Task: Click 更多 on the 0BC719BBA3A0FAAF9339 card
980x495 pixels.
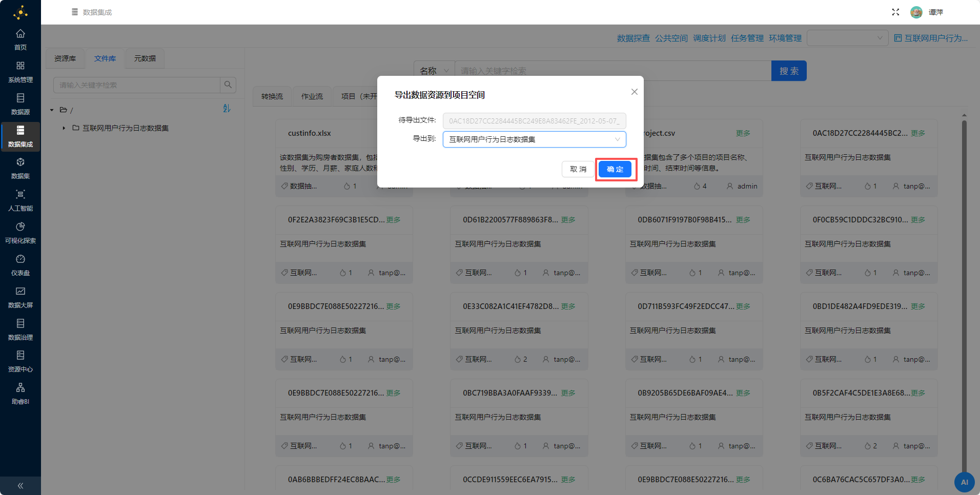Action: coord(568,393)
